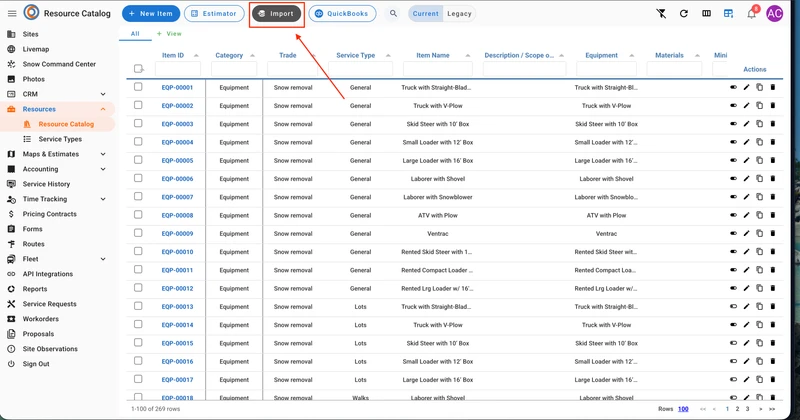Click the Equipment column filter input
Viewport: 800px width, 420px height.
tap(607, 69)
